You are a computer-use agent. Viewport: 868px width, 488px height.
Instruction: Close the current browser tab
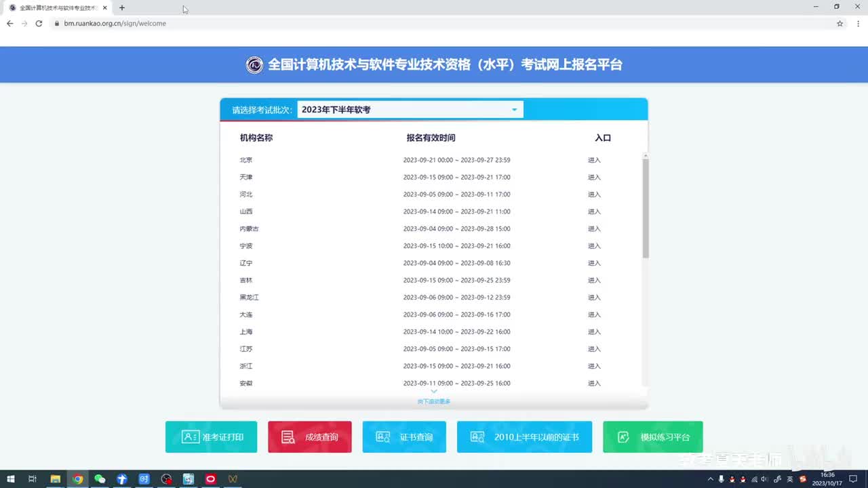click(x=105, y=7)
